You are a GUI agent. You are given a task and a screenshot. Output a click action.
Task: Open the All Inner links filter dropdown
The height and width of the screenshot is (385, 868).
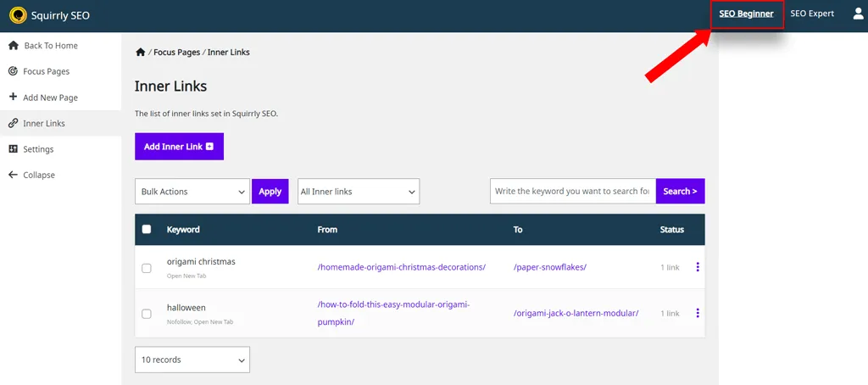359,191
